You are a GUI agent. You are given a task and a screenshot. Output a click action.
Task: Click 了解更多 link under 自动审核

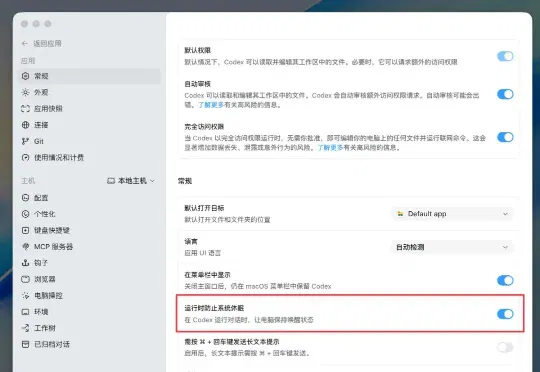(x=211, y=105)
